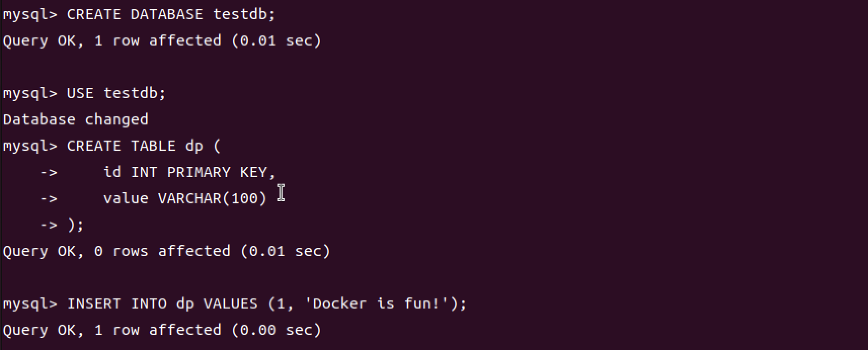
Task: Click the 'Database changed' output line
Action: (75, 120)
